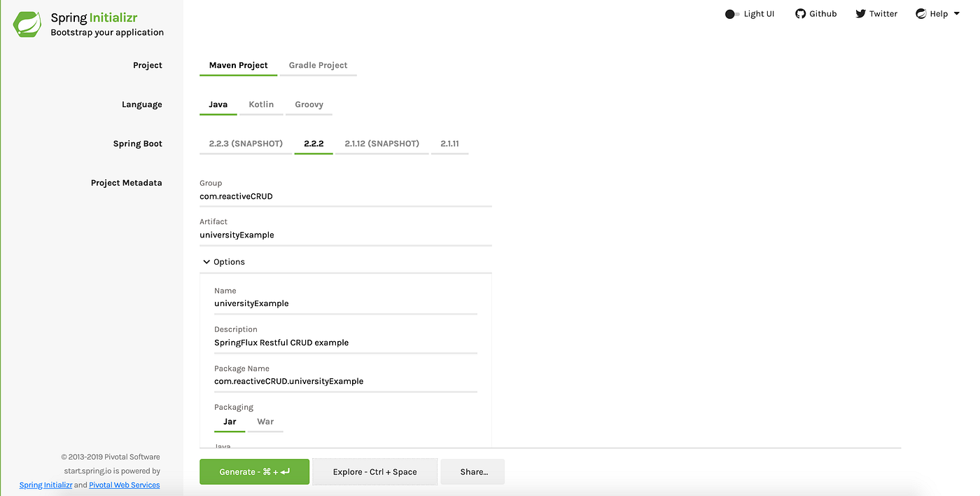The height and width of the screenshot is (496, 980).
Task: Click inside the Artifact input field
Action: (x=315, y=235)
